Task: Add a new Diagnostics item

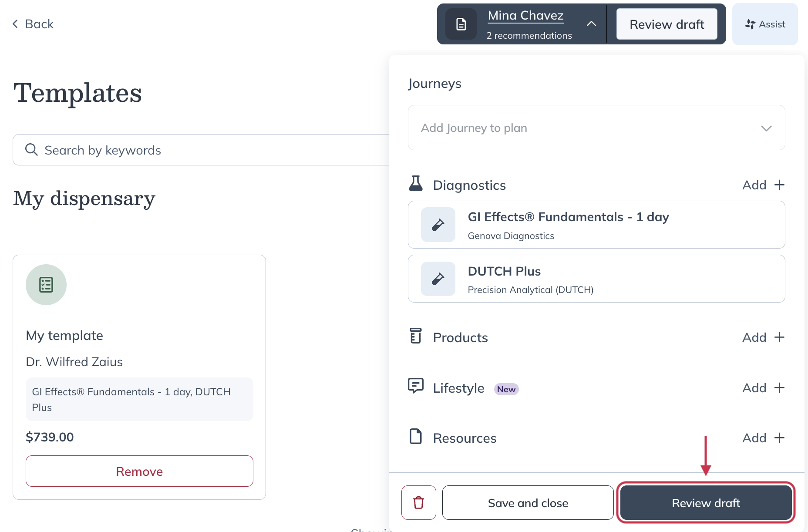Action: 763,185
